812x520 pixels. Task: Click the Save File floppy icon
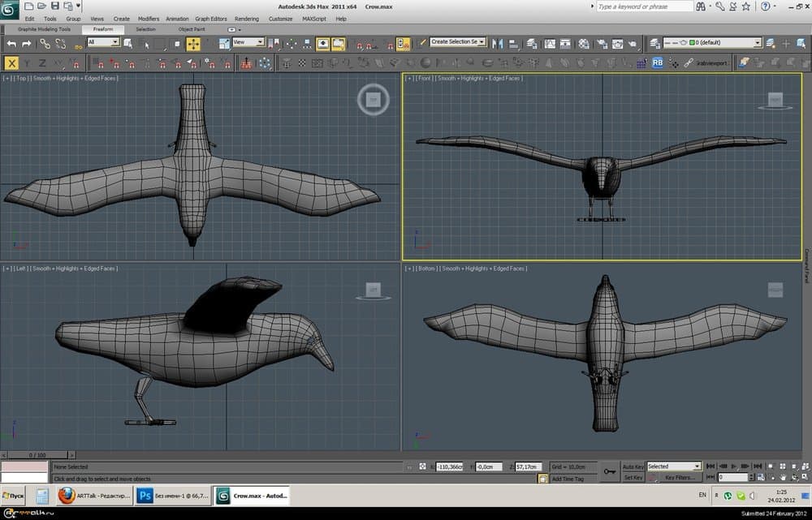pos(55,6)
